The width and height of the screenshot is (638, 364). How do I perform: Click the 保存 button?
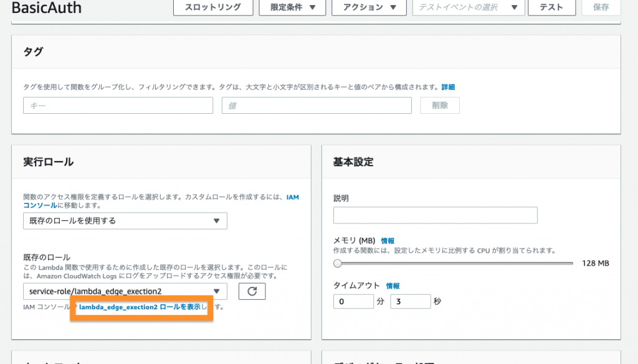(601, 7)
